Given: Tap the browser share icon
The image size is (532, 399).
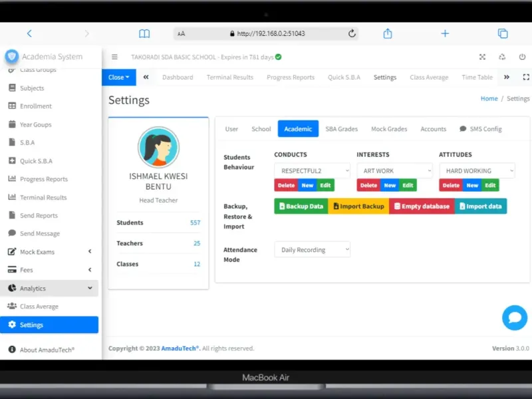Looking at the screenshot, I should tap(388, 33).
